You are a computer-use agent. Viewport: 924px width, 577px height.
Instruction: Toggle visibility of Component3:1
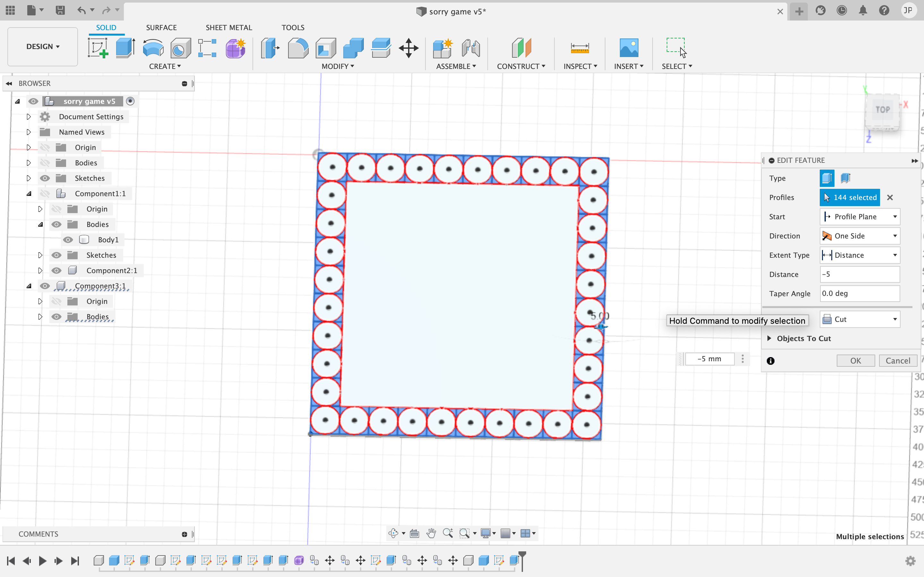pyautogui.click(x=45, y=286)
